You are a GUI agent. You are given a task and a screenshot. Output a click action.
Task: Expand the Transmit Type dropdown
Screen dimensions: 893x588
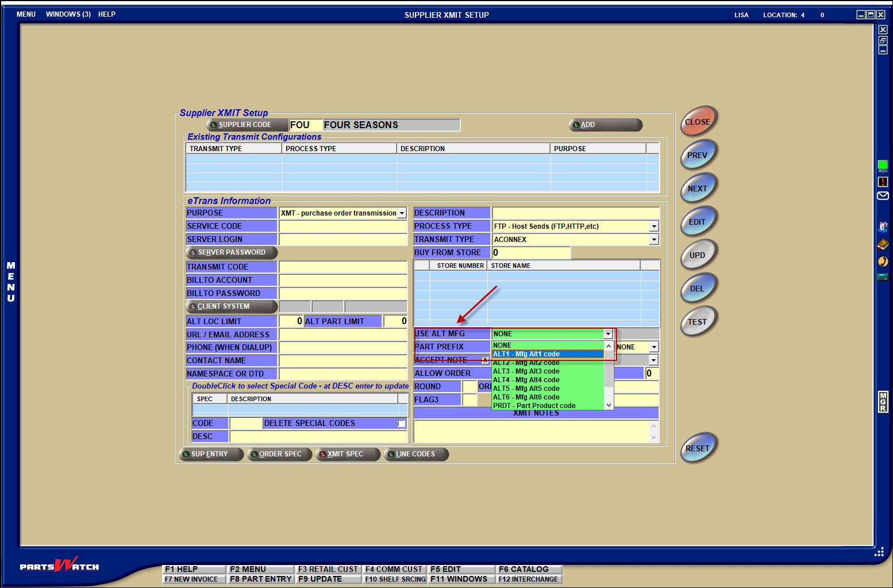pyautogui.click(x=653, y=240)
